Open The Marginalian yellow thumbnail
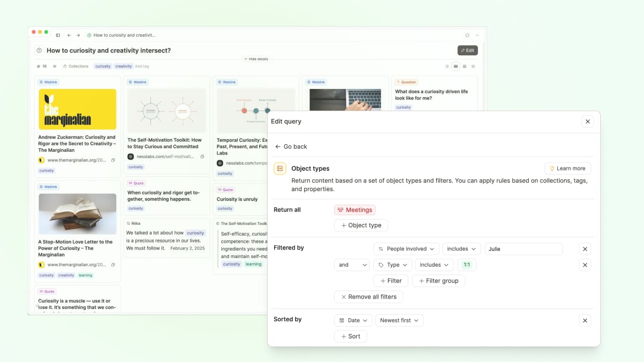This screenshot has height=362, width=644. (77, 109)
